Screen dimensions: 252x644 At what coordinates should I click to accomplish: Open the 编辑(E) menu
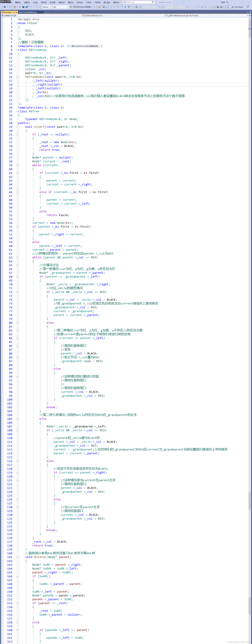[x=18, y=2]
